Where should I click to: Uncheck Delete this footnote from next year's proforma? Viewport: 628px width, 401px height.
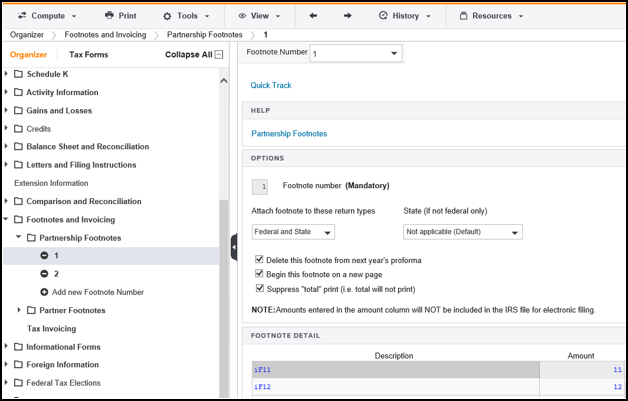point(259,260)
